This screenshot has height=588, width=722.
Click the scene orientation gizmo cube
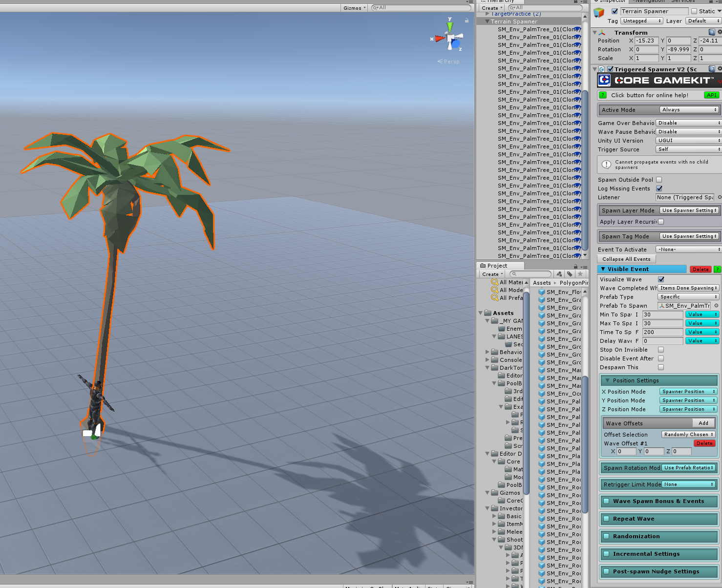coord(450,38)
